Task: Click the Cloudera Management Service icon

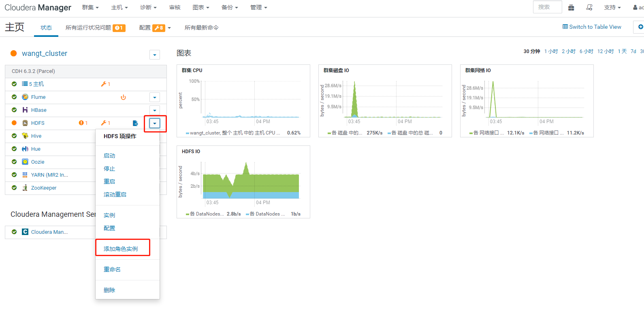Action: tap(25, 232)
